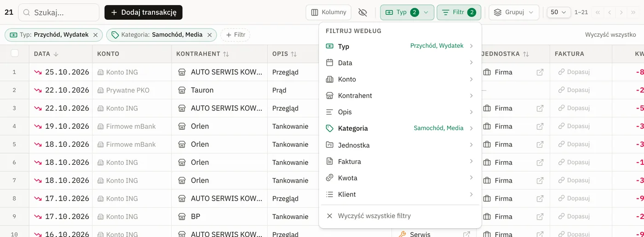Select Konto in the filter menu

(x=400, y=79)
